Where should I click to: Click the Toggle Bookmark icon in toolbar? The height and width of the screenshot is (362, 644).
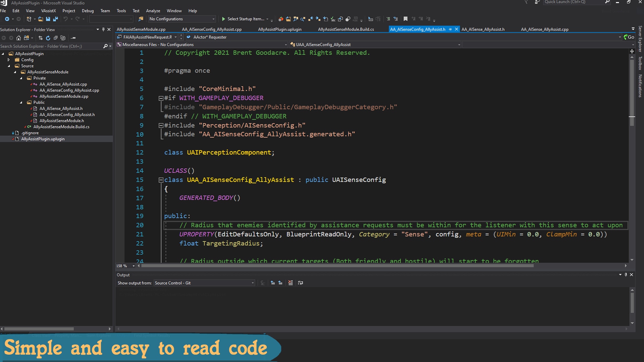(405, 19)
